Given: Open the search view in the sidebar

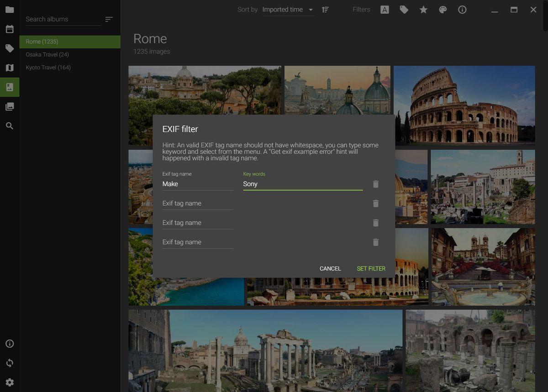Looking at the screenshot, I should coord(10,126).
